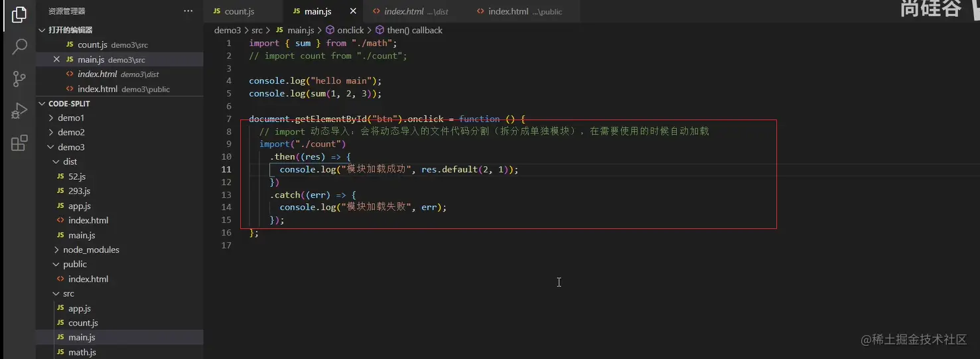Switch to the index.html dist editor tab
This screenshot has width=980, height=359.
[x=415, y=11]
